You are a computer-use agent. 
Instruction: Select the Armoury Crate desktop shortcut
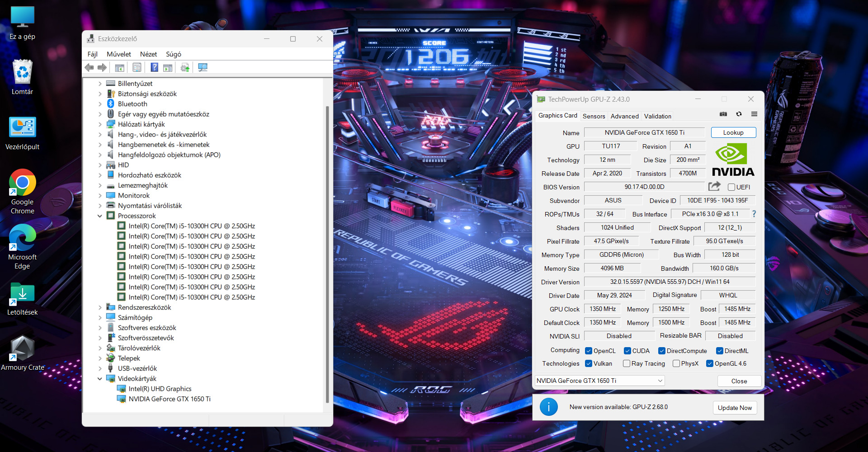[x=23, y=353]
